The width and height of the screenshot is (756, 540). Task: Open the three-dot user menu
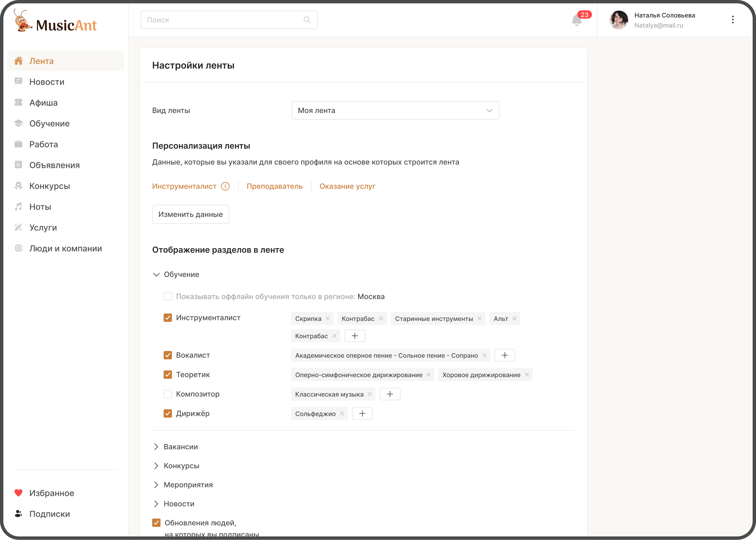[x=733, y=20]
